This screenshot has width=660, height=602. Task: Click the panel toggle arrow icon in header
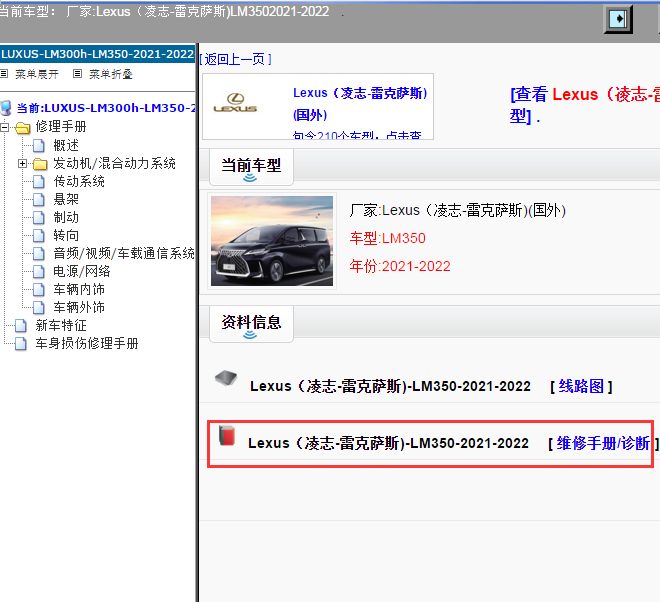coord(618,19)
